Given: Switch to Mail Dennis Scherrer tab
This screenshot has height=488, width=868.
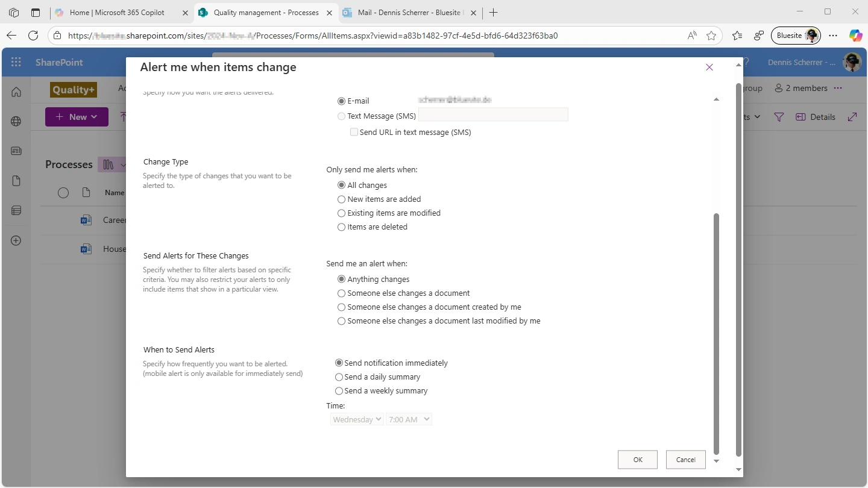Looking at the screenshot, I should click(x=410, y=12).
